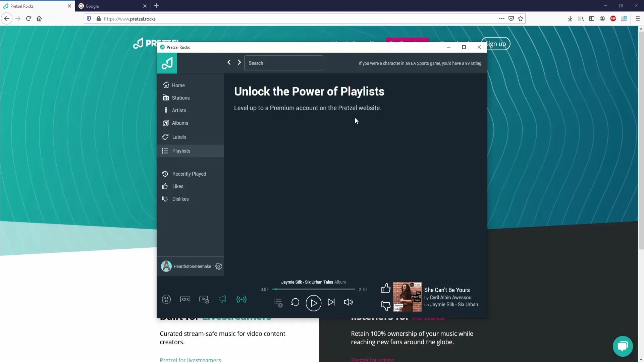
Task: Click the add-to-playlist queue icon
Action: click(x=278, y=303)
